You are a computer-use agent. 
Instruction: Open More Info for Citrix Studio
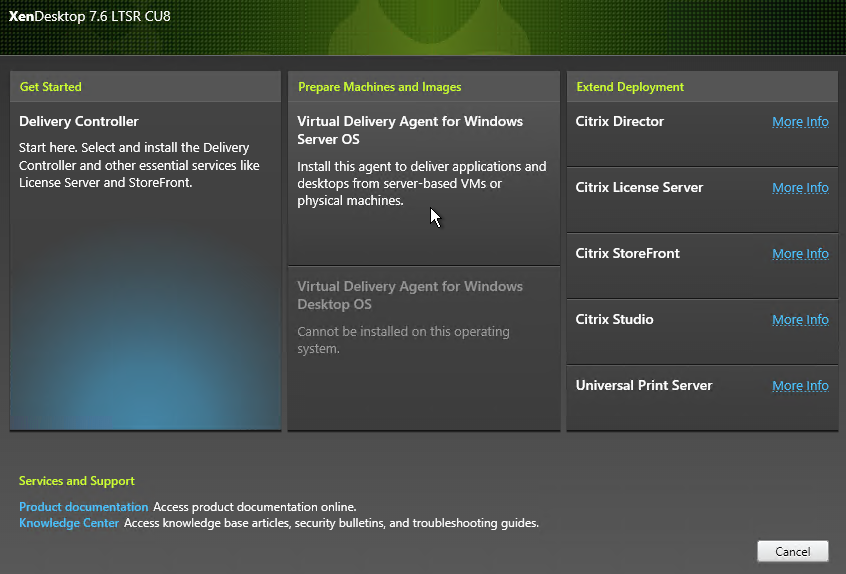tap(800, 320)
